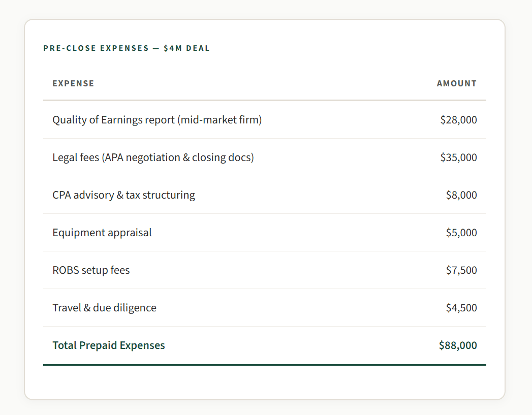Screen dimensions: 532x415
Task: Click the $8,000 CPA advisory amount
Action: [x=461, y=195]
